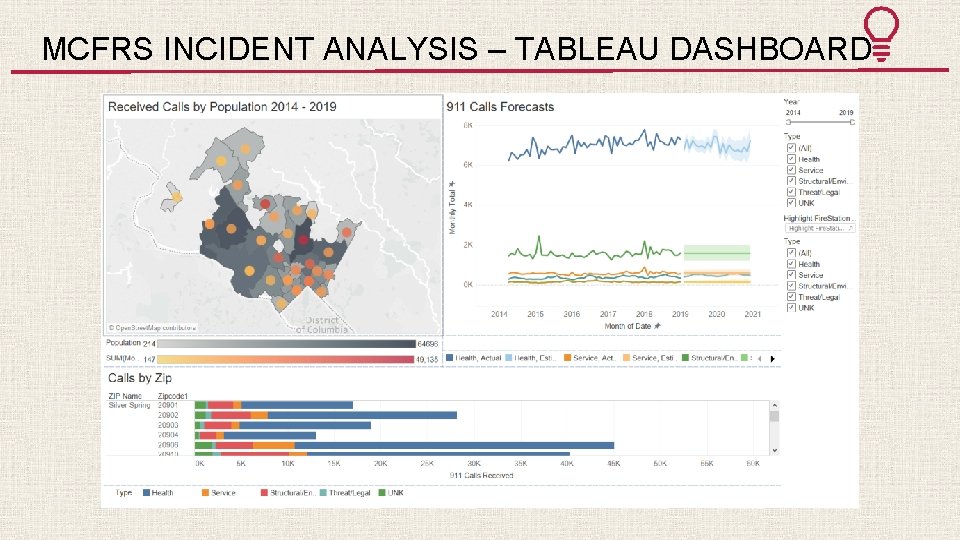Uncheck Service in Type filter under Year
Screen dimensions: 960x540
pos(791,170)
